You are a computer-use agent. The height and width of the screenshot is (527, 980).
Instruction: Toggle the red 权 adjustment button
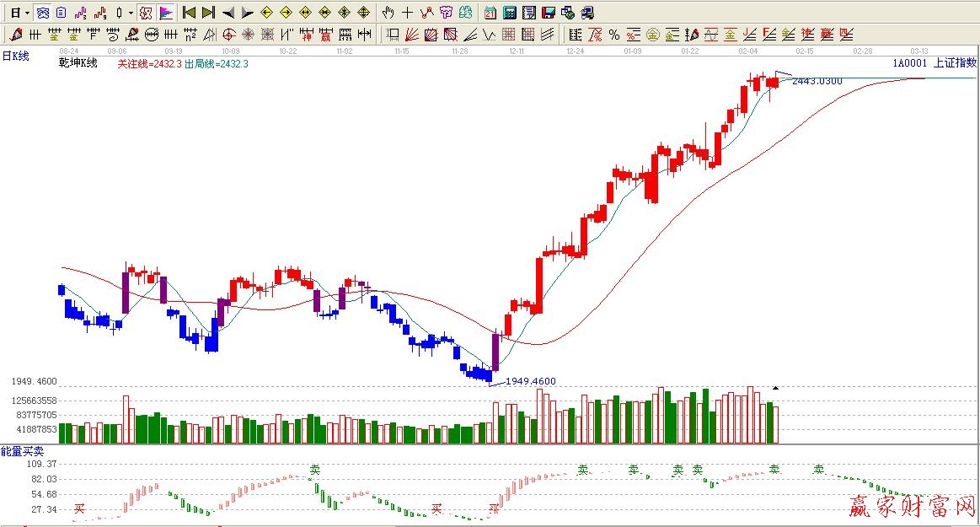click(146, 13)
